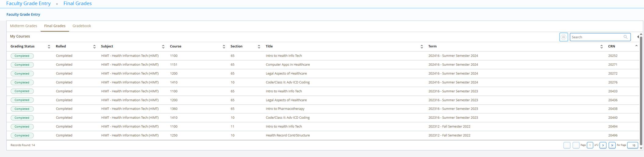Click course number 1360 cell
This screenshot has height=157, width=644.
[x=174, y=109]
